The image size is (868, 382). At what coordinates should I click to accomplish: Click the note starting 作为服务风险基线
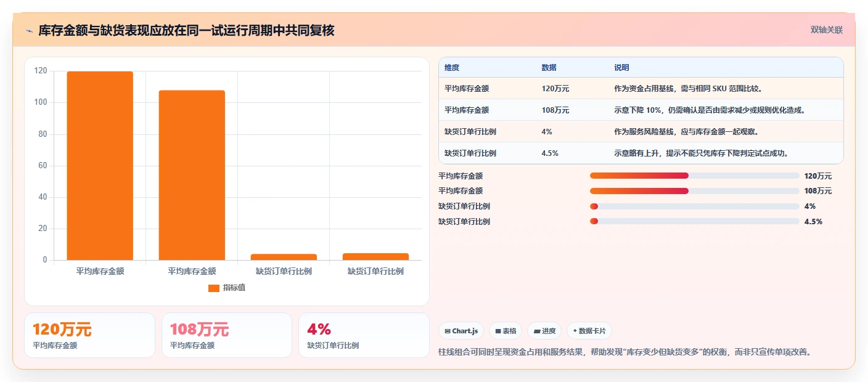[686, 132]
